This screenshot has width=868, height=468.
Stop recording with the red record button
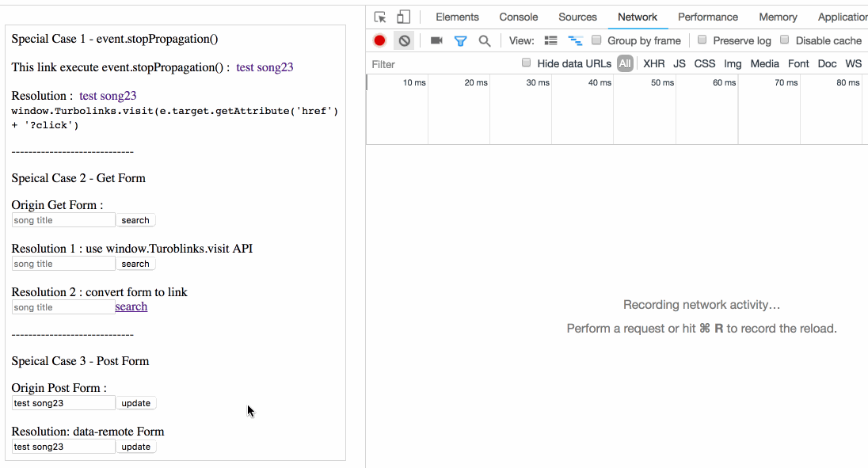click(x=380, y=40)
